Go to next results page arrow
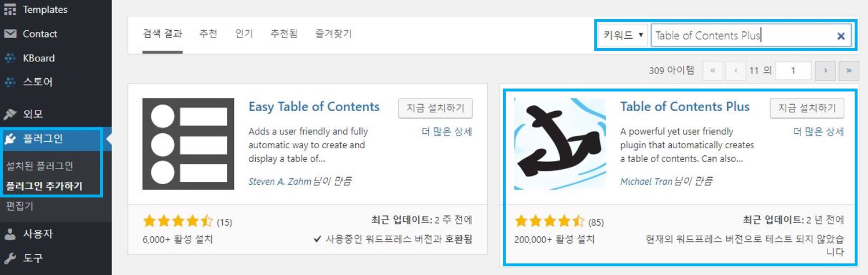The width and height of the screenshot is (868, 275). 825,71
